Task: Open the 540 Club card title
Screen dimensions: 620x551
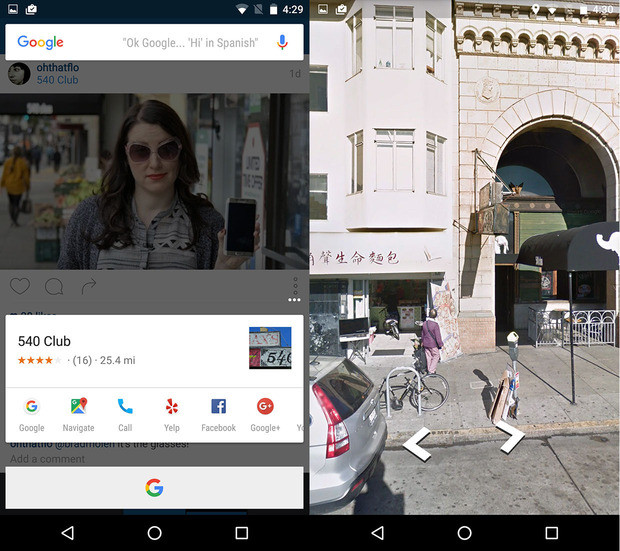Action: 44,341
